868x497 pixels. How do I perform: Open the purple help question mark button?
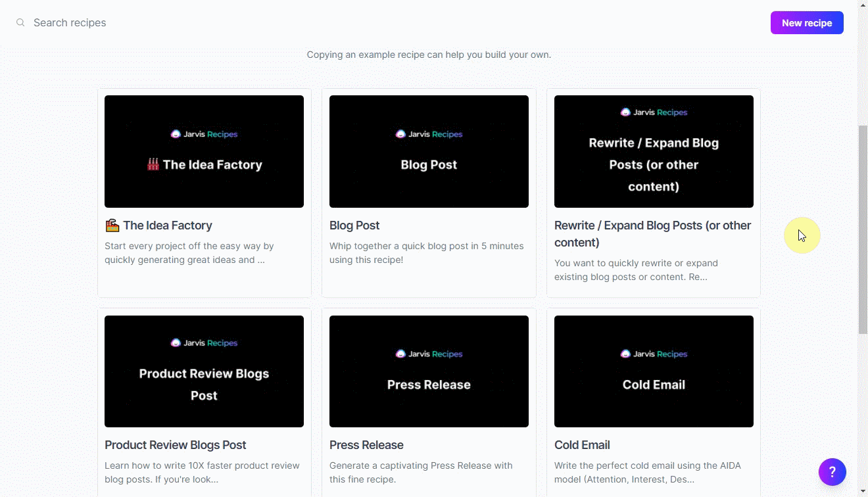(832, 471)
